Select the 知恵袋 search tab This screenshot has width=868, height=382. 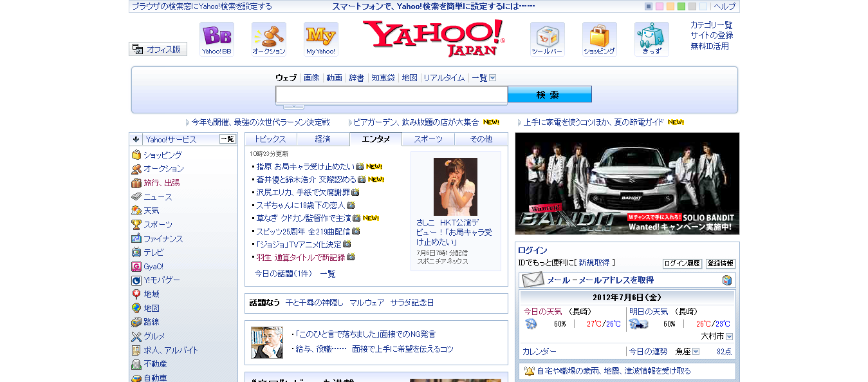point(383,78)
